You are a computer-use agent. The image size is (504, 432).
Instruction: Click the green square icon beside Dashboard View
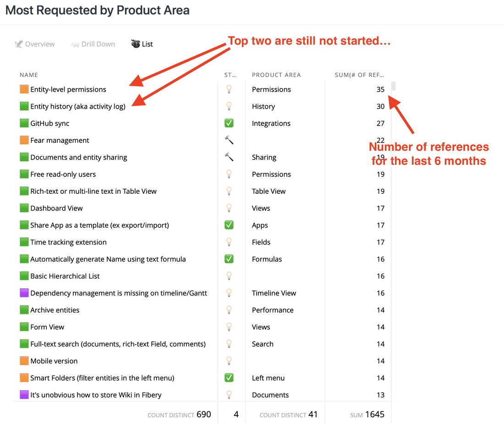click(x=23, y=208)
